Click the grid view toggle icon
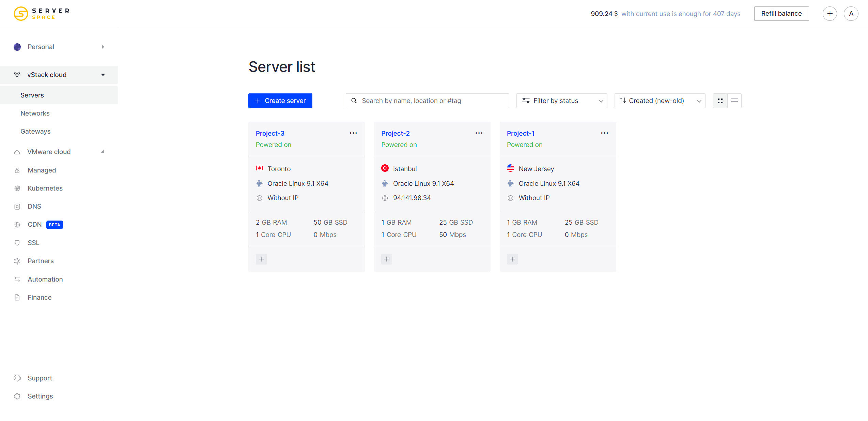 coord(720,101)
